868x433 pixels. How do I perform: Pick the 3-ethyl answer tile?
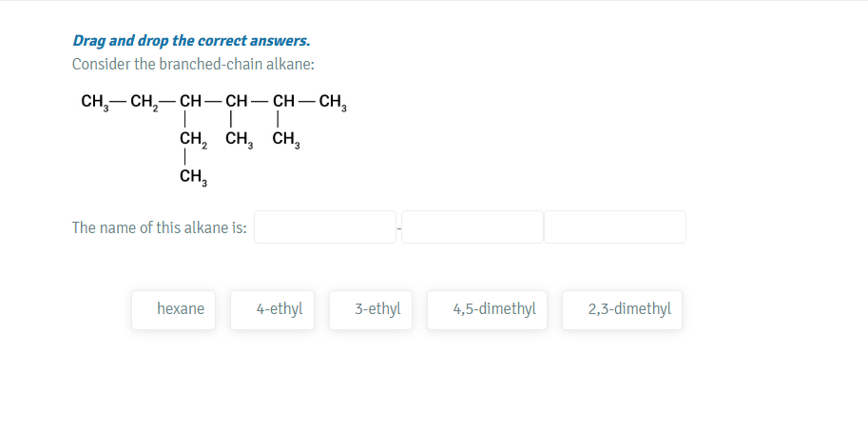377,309
